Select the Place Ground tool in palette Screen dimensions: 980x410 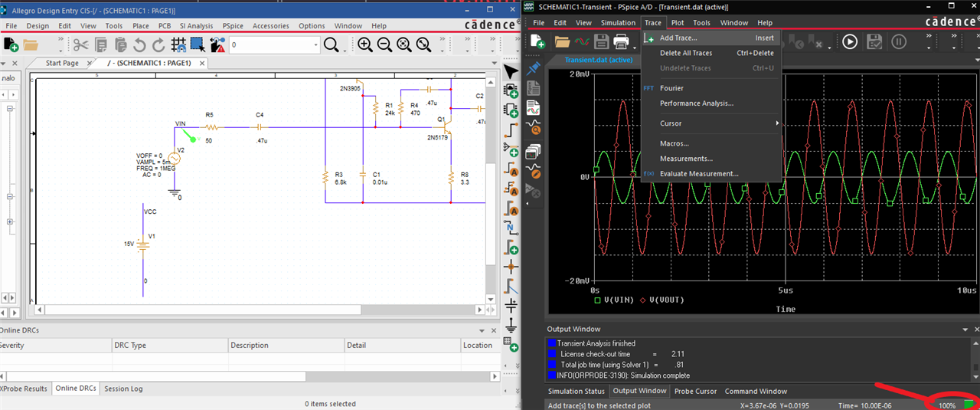(x=511, y=324)
